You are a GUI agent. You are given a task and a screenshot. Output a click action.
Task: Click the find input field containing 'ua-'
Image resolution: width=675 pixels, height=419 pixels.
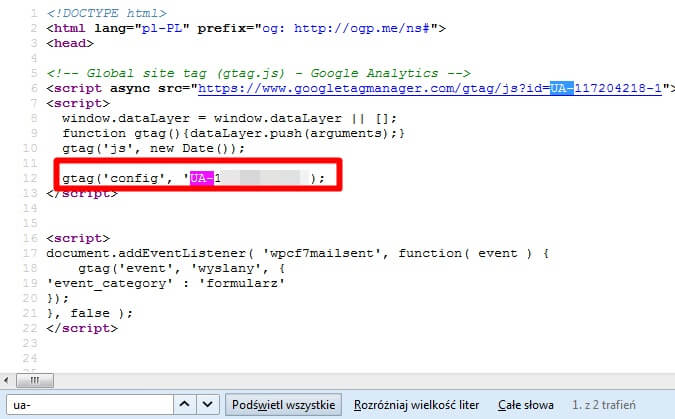[x=90, y=405]
